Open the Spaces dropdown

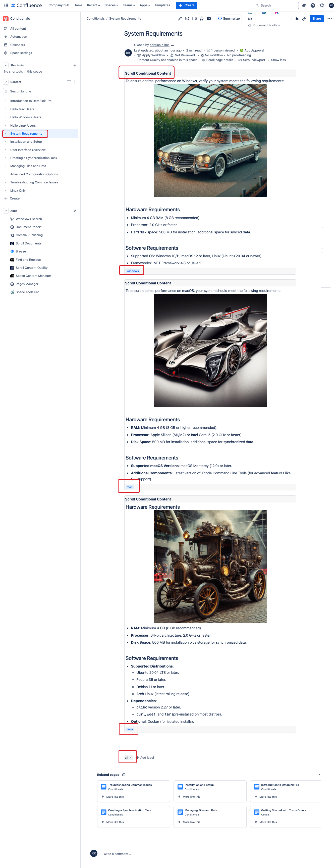111,5
